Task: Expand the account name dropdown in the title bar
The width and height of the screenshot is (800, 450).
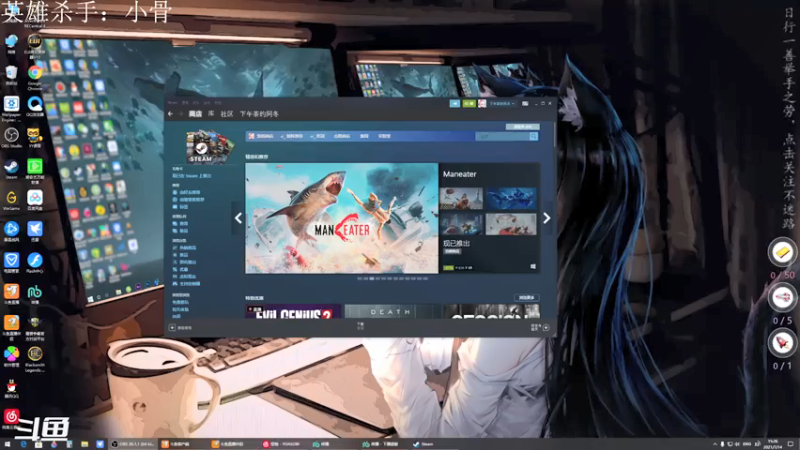Action: click(x=502, y=104)
